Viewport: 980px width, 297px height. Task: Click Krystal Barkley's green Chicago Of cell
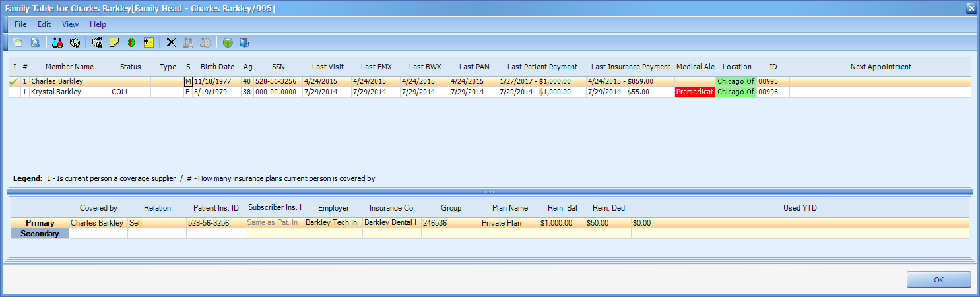(736, 92)
